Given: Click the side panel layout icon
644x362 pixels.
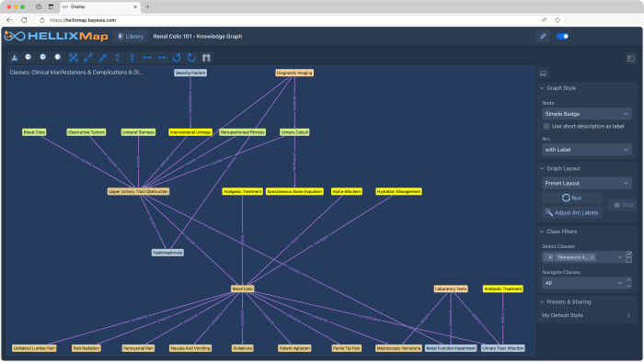Looking at the screenshot, I should click(x=631, y=58).
